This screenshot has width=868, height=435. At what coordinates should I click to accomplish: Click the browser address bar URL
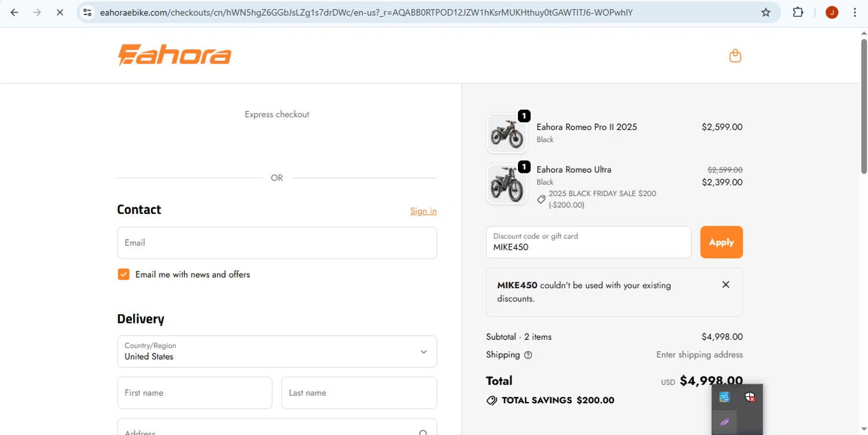366,12
